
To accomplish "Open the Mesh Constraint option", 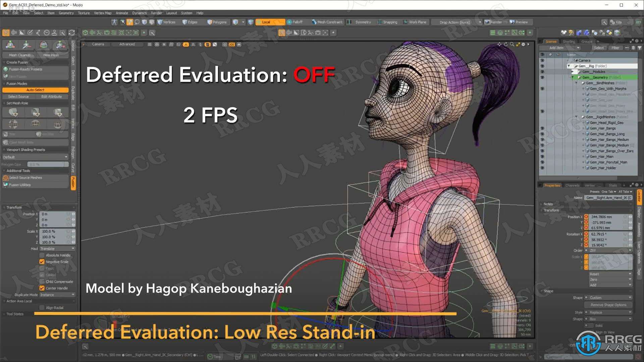I will click(327, 22).
